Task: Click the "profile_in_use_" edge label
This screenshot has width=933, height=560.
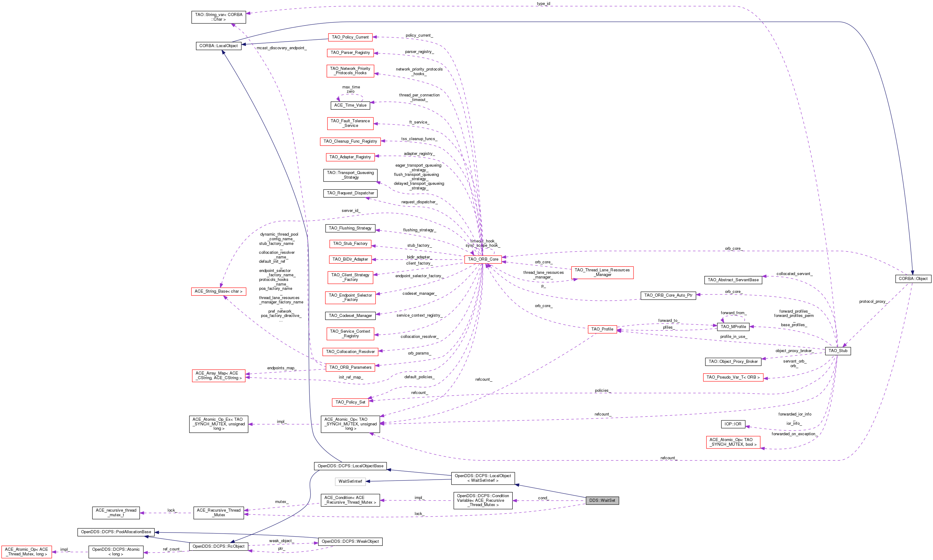Action: [733, 337]
